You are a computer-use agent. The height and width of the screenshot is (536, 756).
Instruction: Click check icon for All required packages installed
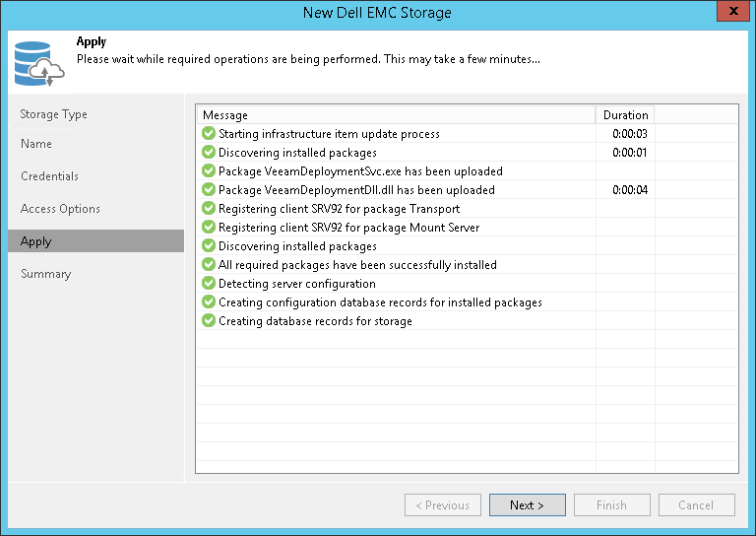point(208,265)
